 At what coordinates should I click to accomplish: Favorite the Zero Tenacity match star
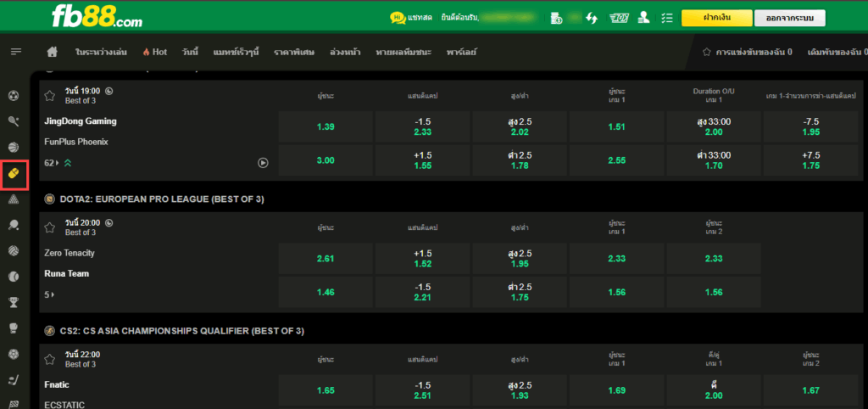(50, 227)
